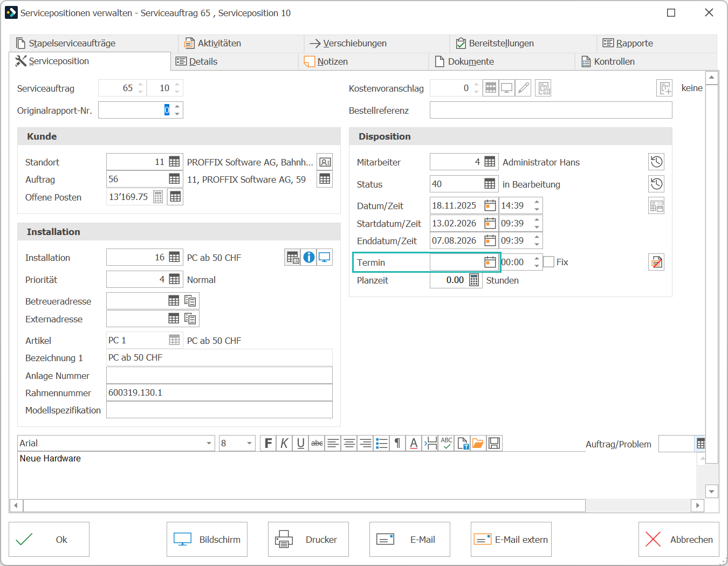The height and width of the screenshot is (566, 728).
Task: Open the Rapporte tab
Action: (x=656, y=43)
